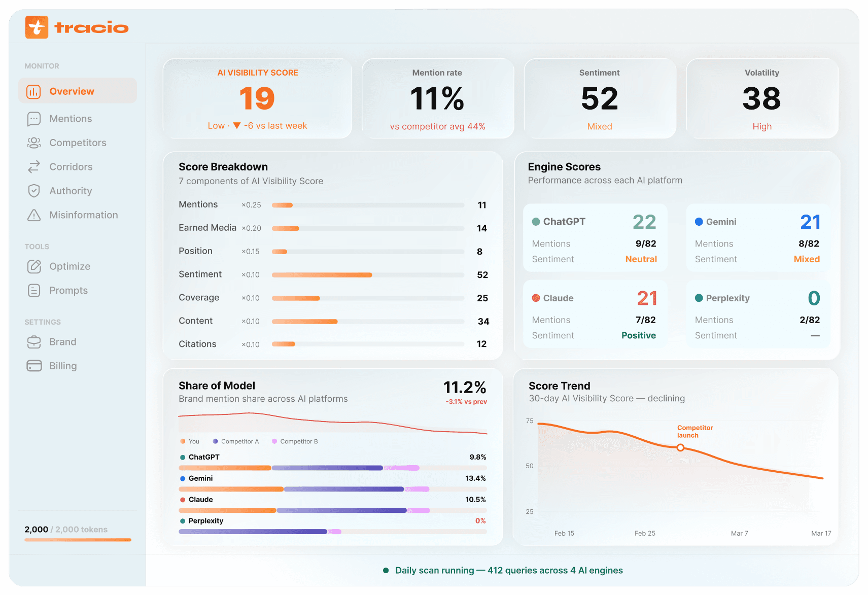The height and width of the screenshot is (595, 868).
Task: Click the Gemini share bar in Share of Model
Action: [x=333, y=489]
